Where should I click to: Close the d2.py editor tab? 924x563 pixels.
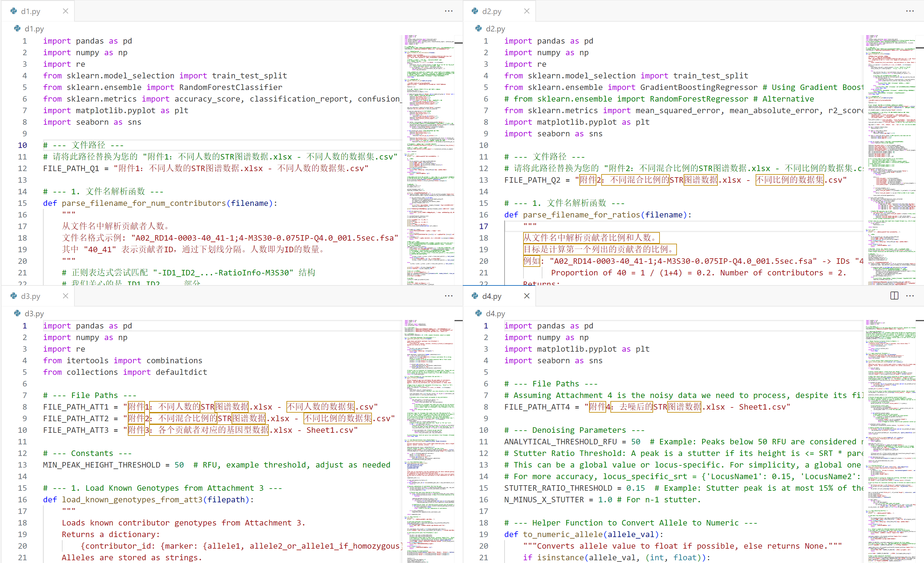coord(527,11)
